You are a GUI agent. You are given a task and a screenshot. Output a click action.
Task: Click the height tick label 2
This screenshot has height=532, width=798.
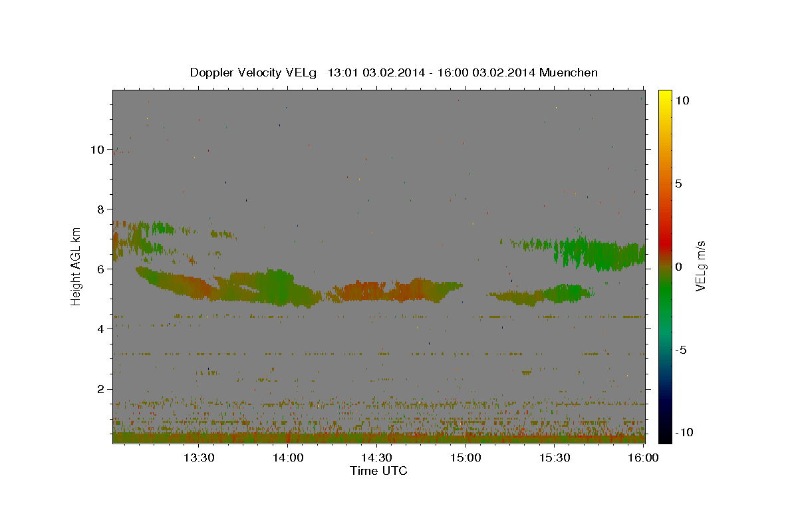point(100,389)
